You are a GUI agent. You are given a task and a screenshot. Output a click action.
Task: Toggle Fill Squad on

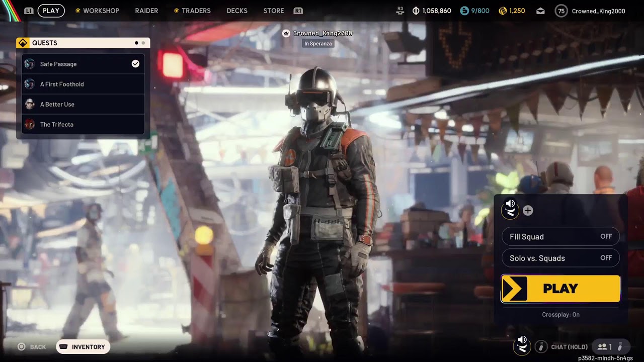pos(560,236)
